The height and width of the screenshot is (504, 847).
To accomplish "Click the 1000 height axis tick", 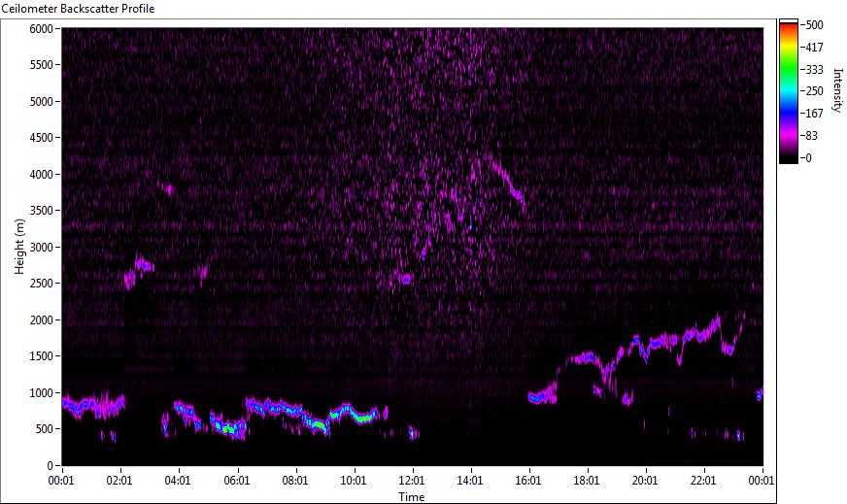I will (x=41, y=393).
